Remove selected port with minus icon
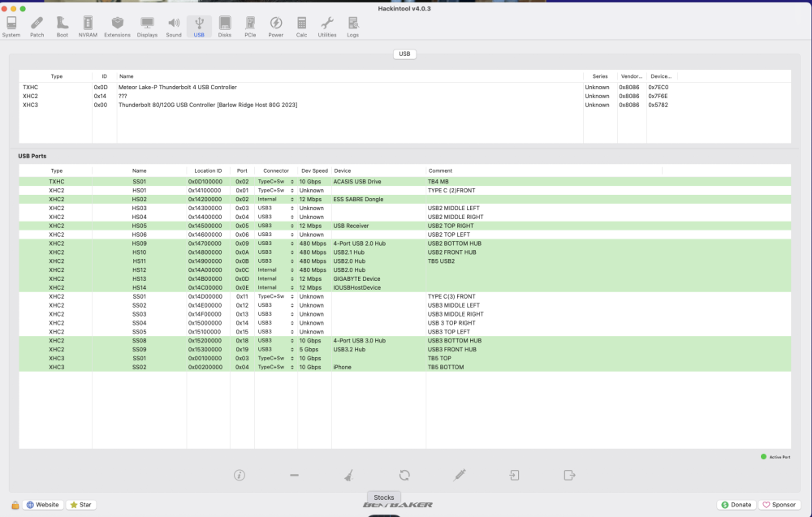 point(294,475)
